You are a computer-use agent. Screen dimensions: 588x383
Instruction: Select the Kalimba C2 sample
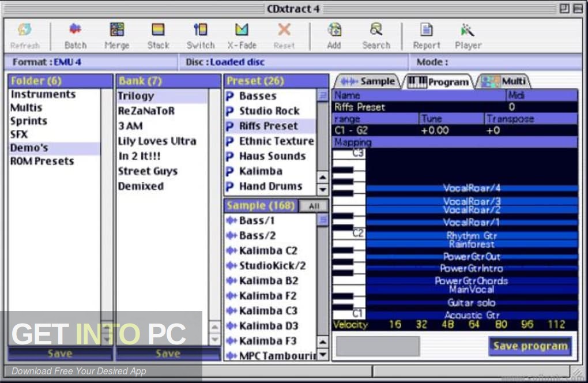270,250
